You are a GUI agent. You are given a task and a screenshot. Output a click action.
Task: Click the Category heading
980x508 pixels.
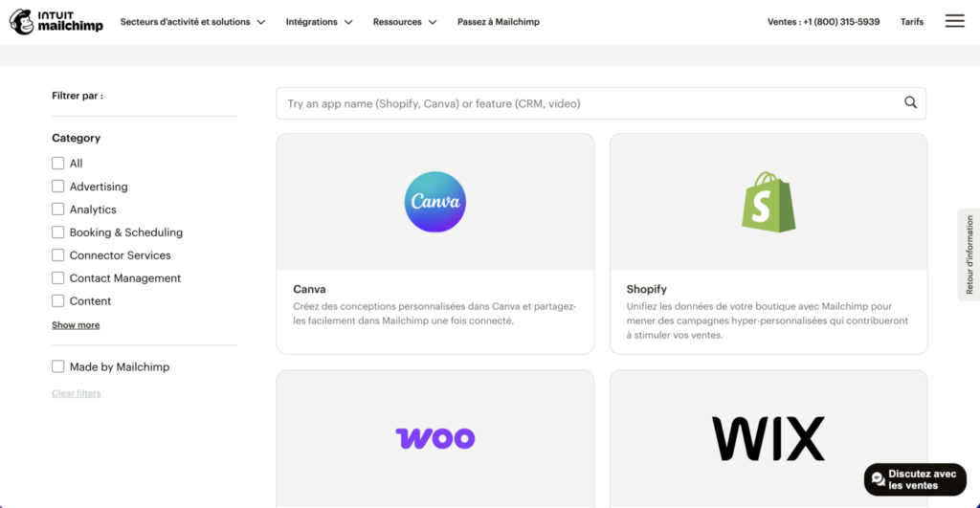coord(77,138)
